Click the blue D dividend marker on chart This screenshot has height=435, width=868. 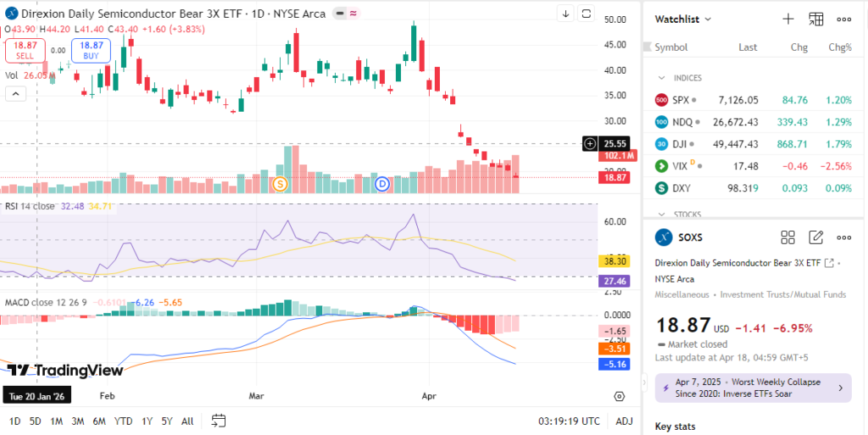click(382, 183)
